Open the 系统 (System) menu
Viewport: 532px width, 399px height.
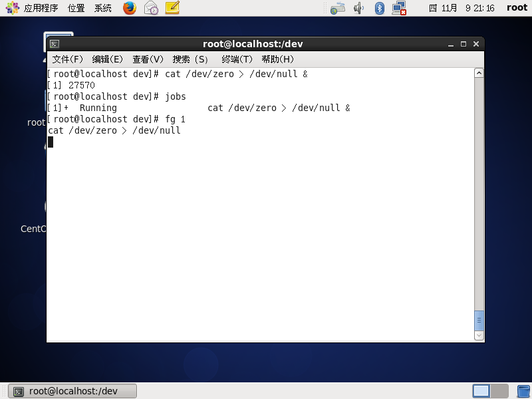[x=103, y=8]
